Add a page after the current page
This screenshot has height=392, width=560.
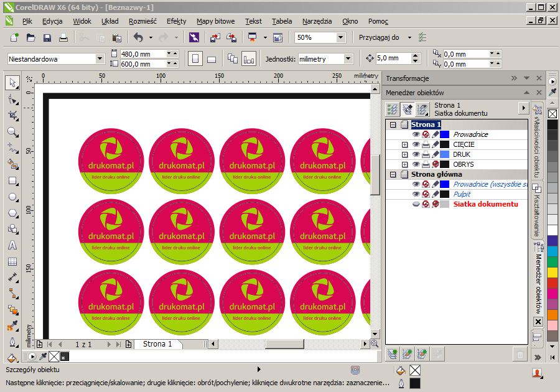click(x=129, y=344)
